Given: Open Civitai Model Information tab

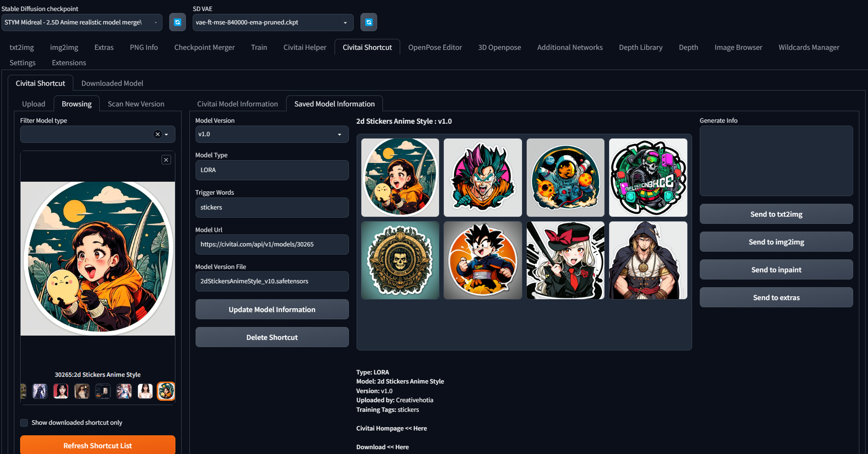Looking at the screenshot, I should coord(238,104).
